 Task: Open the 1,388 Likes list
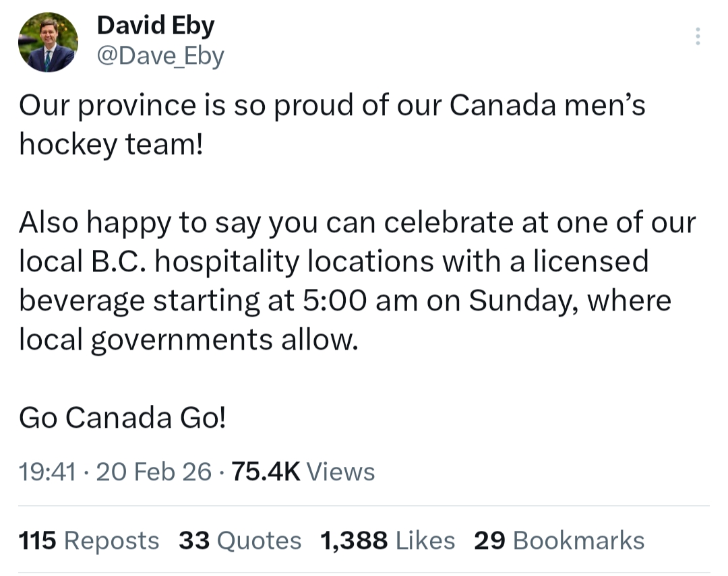click(x=388, y=540)
